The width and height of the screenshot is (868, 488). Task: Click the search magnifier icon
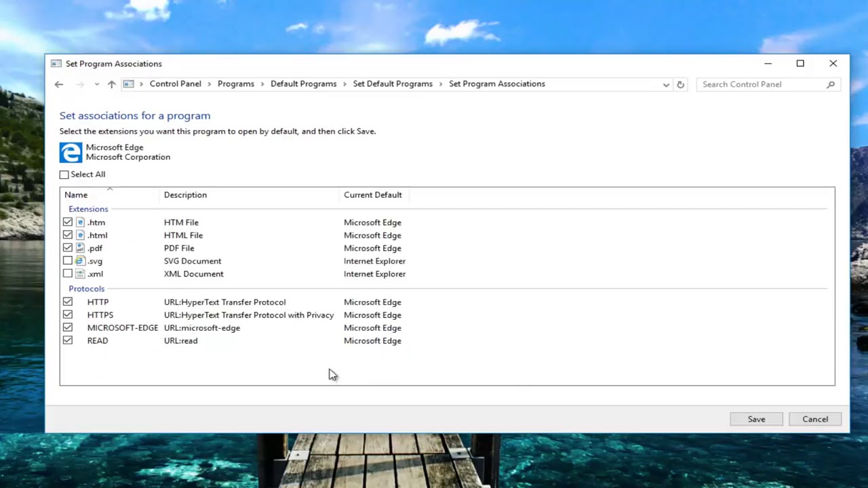831,84
